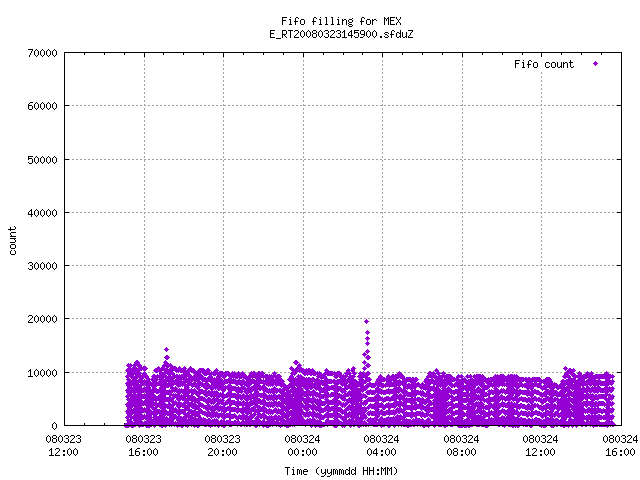This screenshot has height=480, width=640.
Task: Click the x-axis tick label 080324 04:00
Action: [382, 446]
